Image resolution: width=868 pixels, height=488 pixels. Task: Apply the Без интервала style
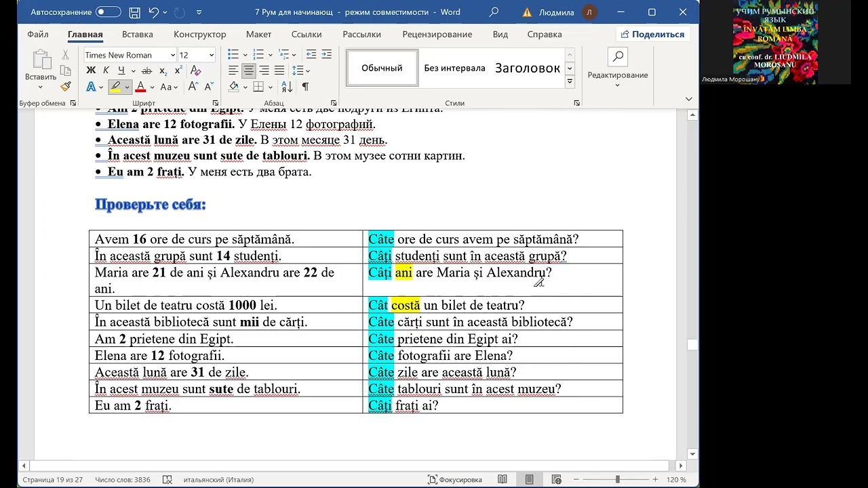(x=454, y=68)
